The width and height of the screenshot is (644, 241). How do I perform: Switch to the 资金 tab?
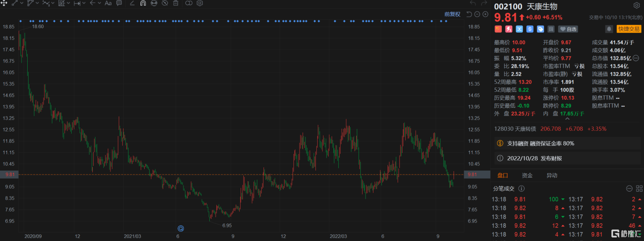click(527, 175)
